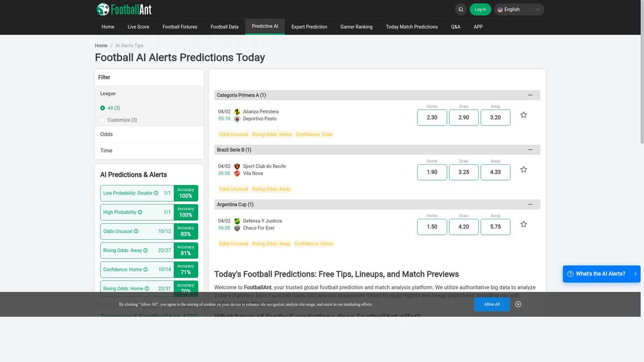This screenshot has height=362, width=644.
Task: Open the search icon in header
Action: [x=460, y=9]
